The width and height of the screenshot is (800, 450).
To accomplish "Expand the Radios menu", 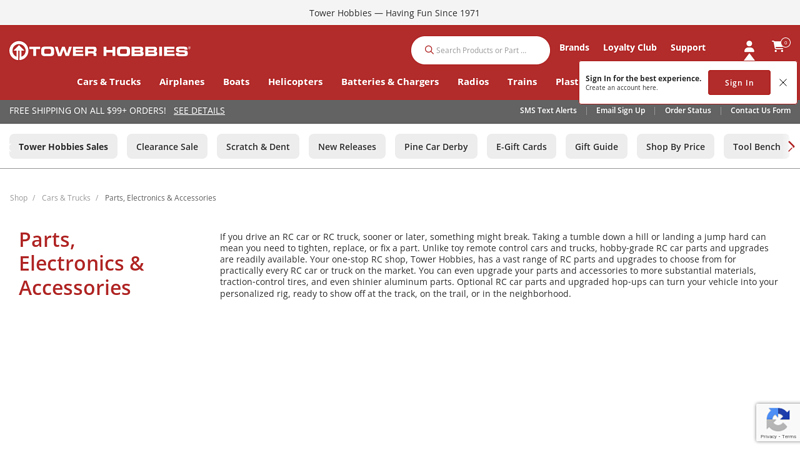I will pos(473,82).
